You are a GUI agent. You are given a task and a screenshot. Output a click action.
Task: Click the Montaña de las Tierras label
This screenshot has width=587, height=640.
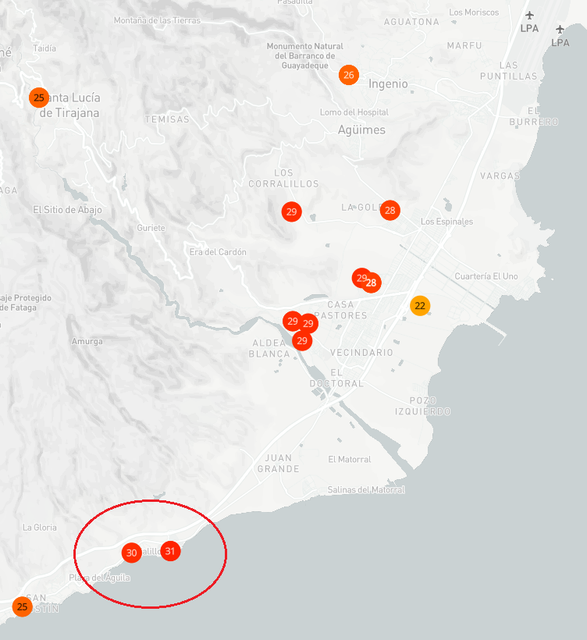157,20
